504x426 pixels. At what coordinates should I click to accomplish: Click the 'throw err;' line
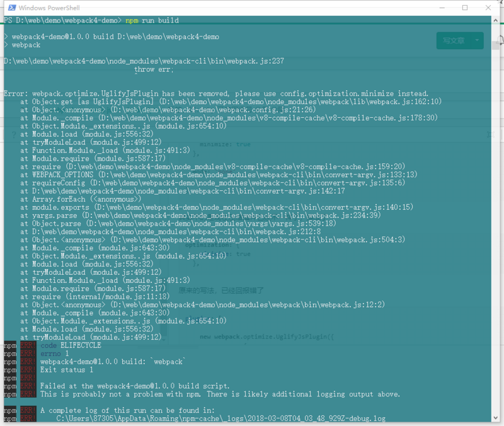click(x=154, y=69)
